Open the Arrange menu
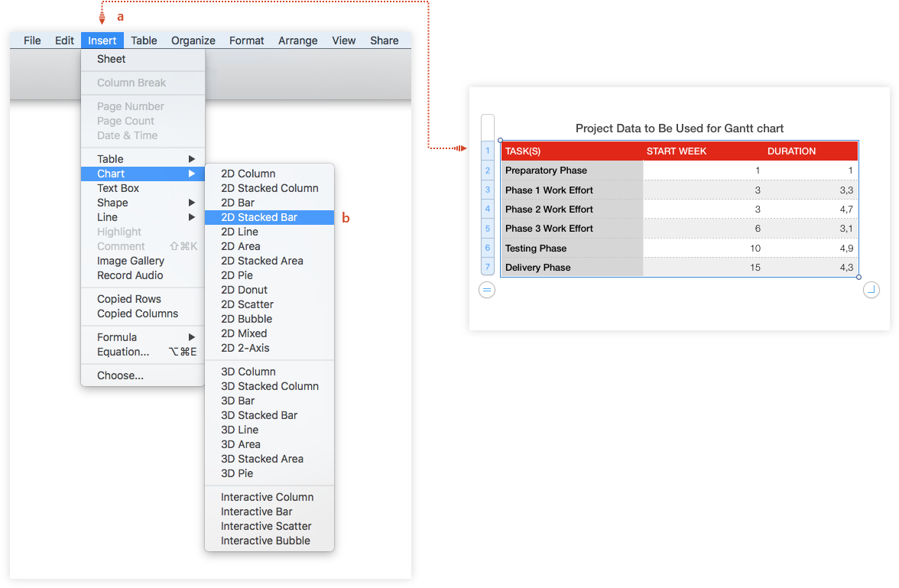 297,41
